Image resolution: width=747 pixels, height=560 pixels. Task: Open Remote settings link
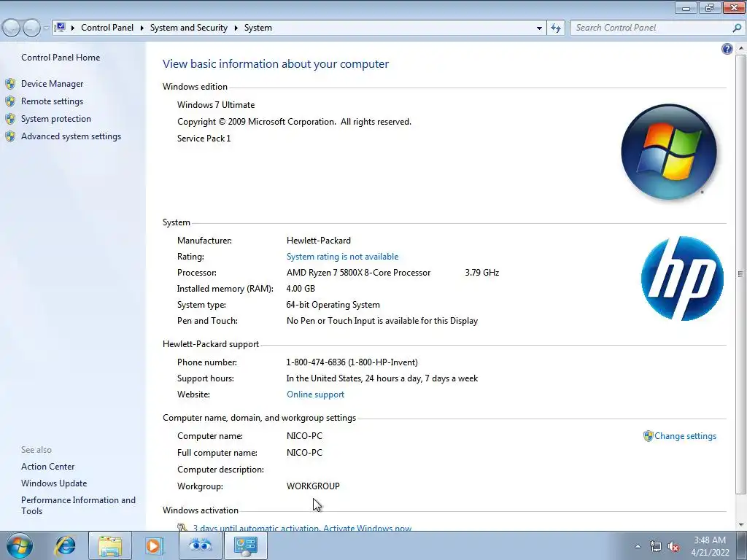click(x=52, y=101)
